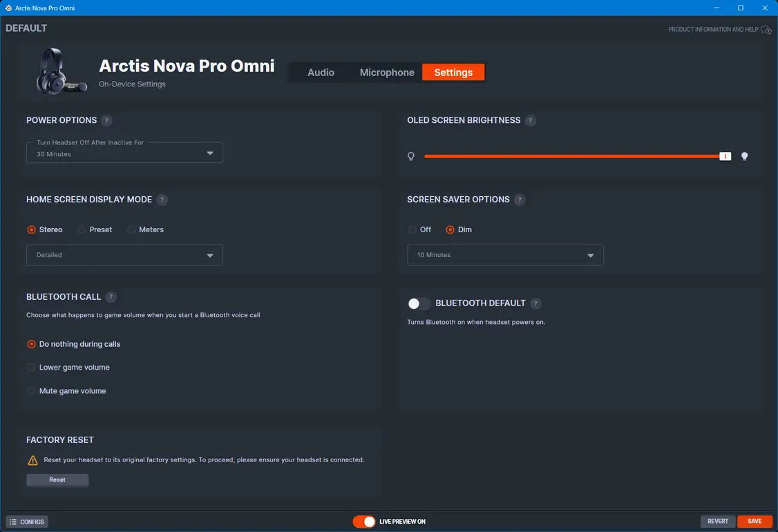Image resolution: width=778 pixels, height=532 pixels.
Task: Select Meters home screen display mode
Action: (145, 230)
